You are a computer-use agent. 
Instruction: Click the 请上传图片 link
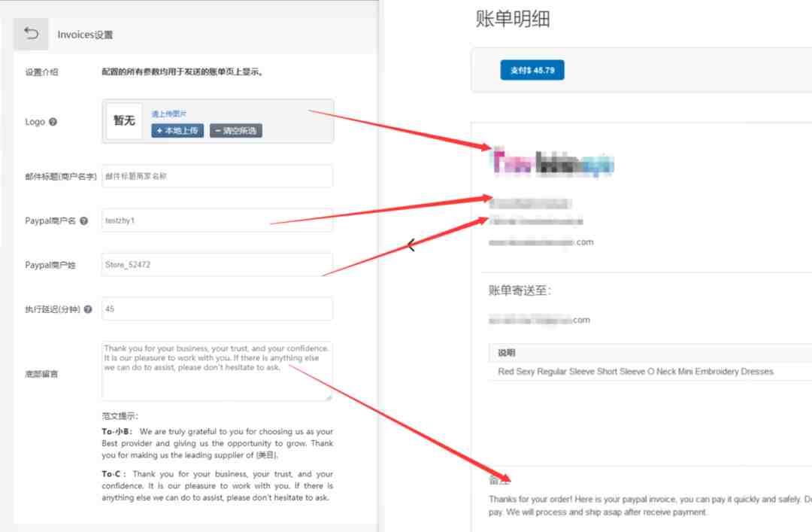coord(169,114)
